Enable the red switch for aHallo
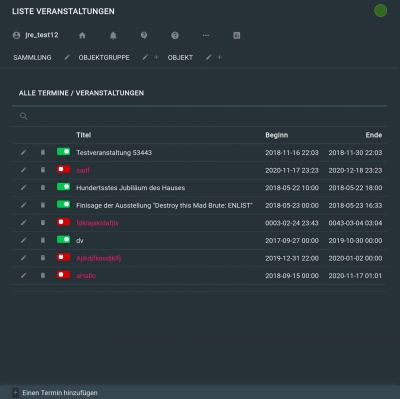This screenshot has width=400, height=399. (63, 275)
